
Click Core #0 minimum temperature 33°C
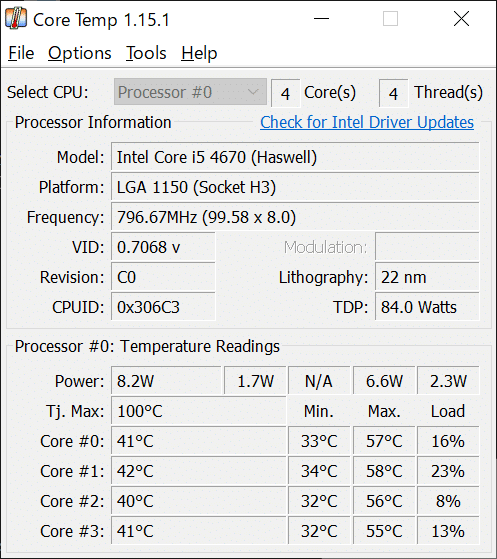click(x=319, y=440)
